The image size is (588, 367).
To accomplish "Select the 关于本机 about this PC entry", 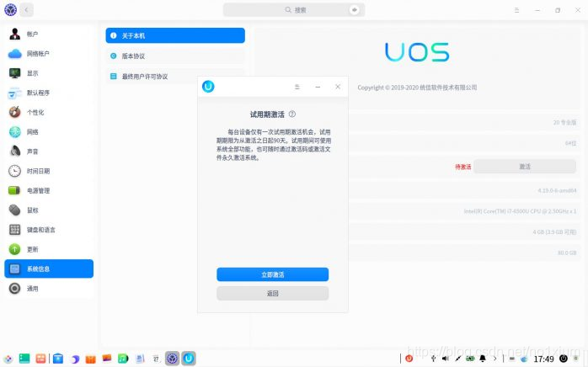I will click(x=175, y=35).
